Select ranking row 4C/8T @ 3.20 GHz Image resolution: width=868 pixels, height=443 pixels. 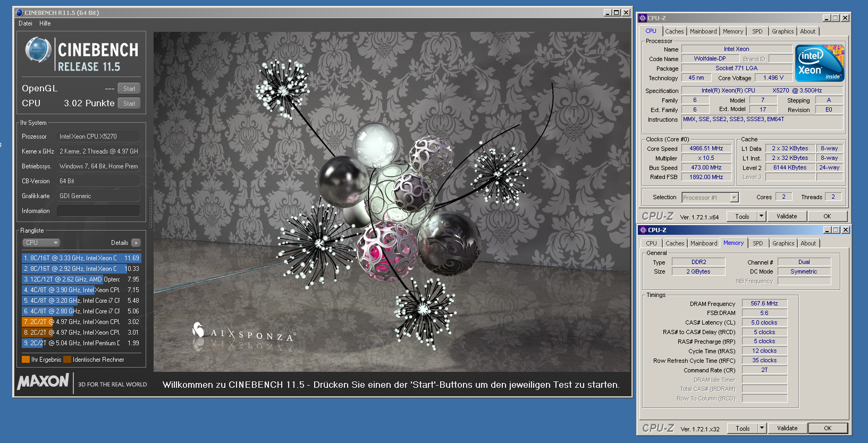point(81,301)
